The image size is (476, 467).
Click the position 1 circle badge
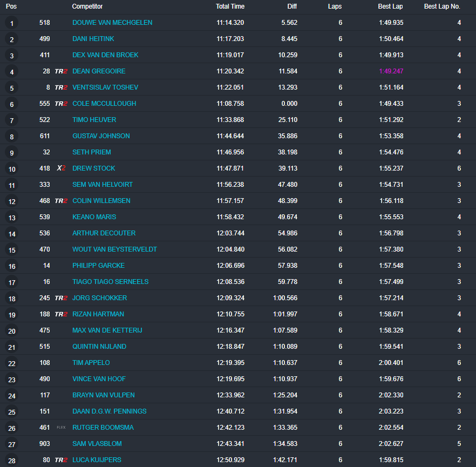tap(11, 23)
